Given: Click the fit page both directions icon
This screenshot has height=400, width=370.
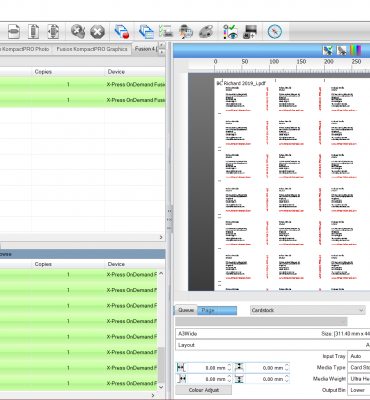Looking at the screenshot, I should point(53,32).
